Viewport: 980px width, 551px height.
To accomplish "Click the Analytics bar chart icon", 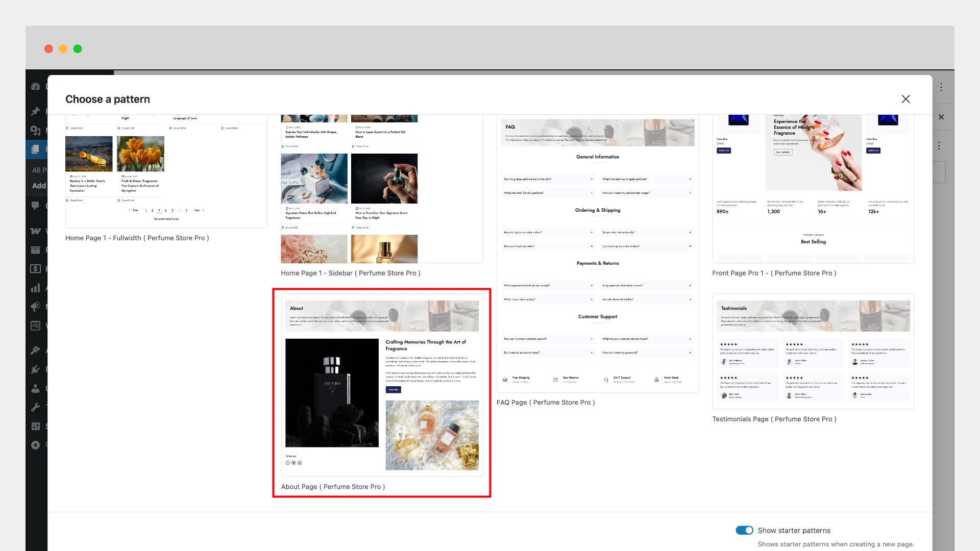I will pos(35,288).
